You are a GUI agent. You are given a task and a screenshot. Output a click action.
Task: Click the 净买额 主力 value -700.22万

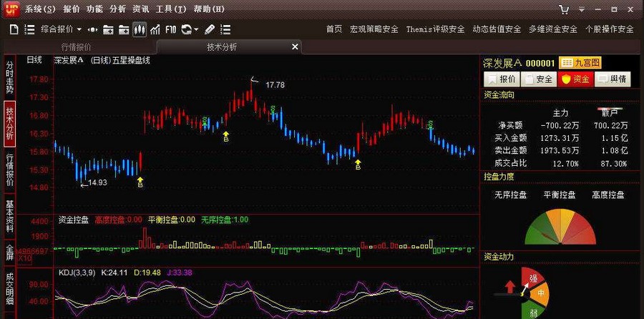(x=561, y=125)
